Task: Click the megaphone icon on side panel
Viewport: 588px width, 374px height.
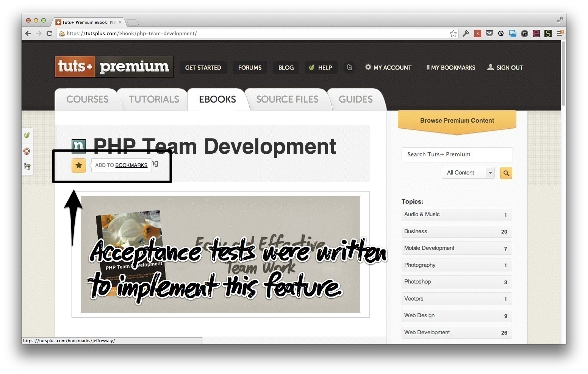Action: point(27,166)
